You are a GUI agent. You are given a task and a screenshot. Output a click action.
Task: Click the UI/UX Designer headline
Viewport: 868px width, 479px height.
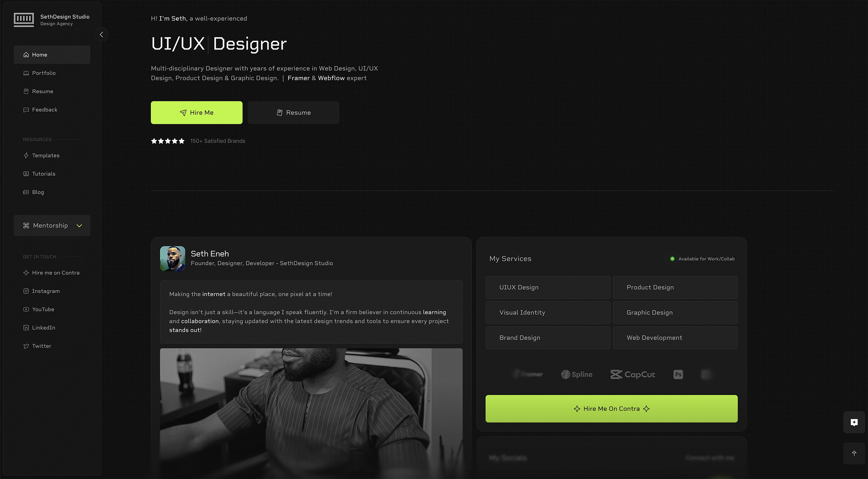point(219,44)
